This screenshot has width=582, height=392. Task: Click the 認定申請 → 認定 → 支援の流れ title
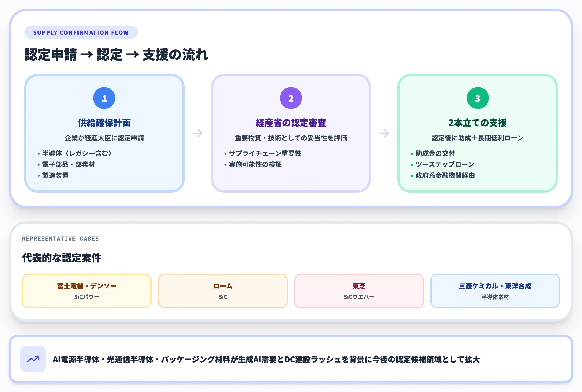click(116, 55)
